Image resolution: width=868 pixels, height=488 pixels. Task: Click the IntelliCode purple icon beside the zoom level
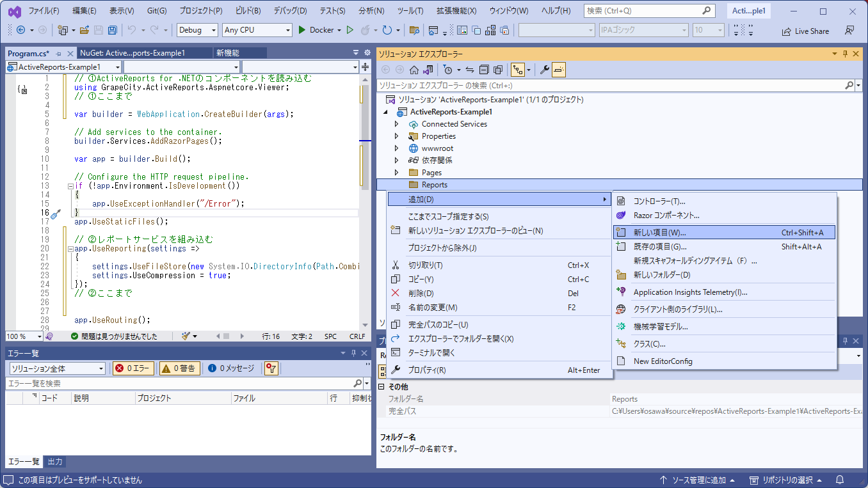click(49, 336)
